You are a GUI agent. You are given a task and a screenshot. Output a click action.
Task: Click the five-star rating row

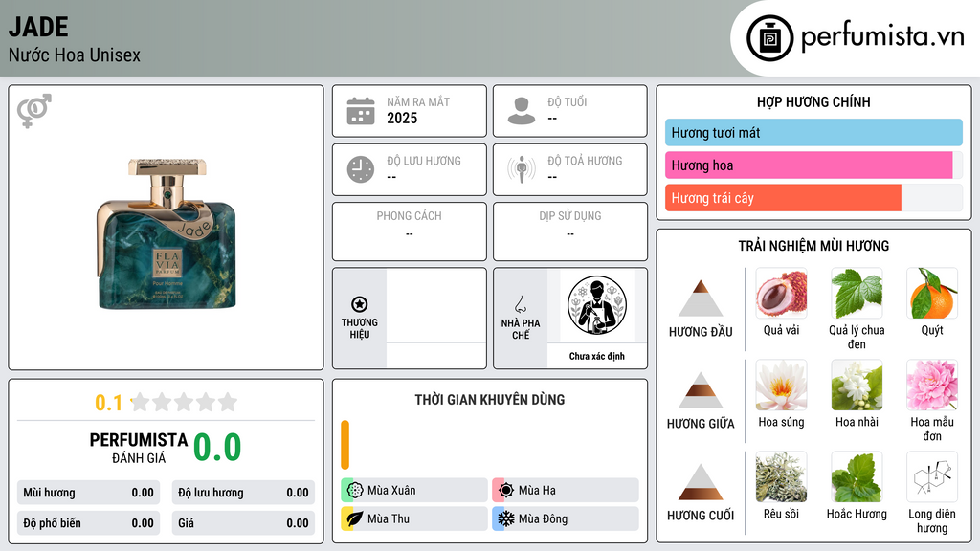[x=185, y=402]
